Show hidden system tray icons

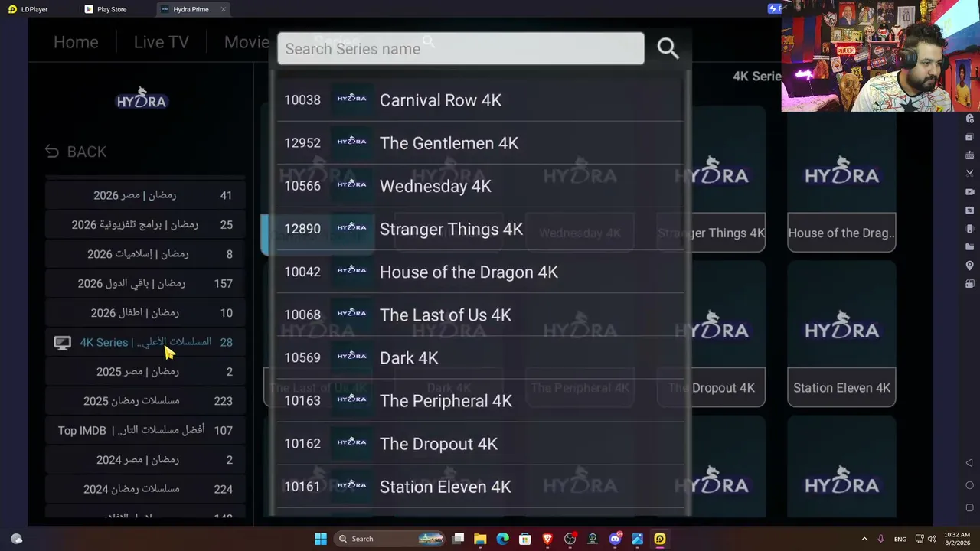[864, 539]
